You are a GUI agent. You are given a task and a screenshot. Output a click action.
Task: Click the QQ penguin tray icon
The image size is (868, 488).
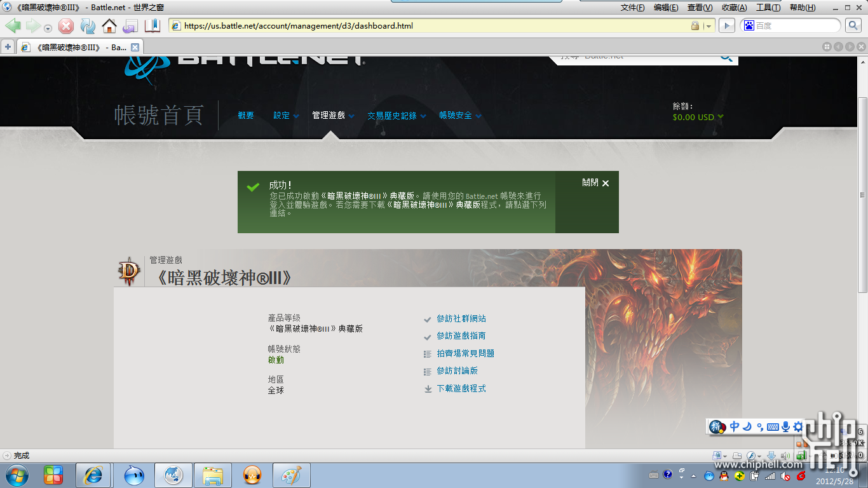(725, 476)
